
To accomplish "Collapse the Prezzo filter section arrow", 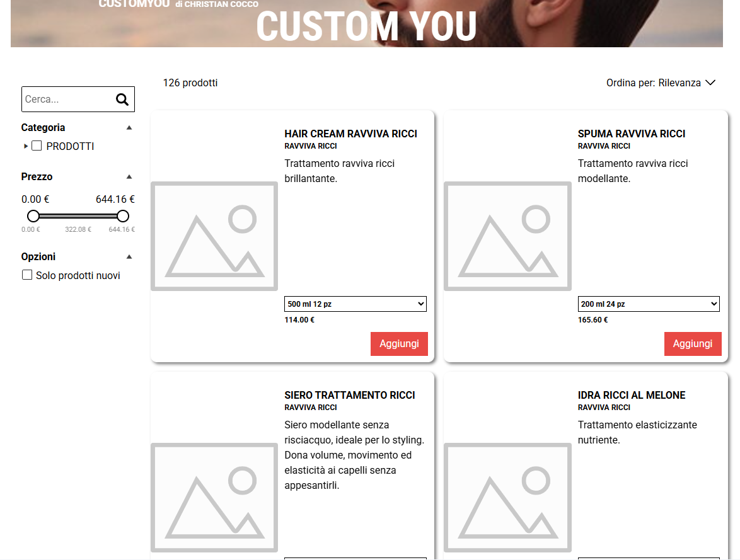I will click(129, 176).
